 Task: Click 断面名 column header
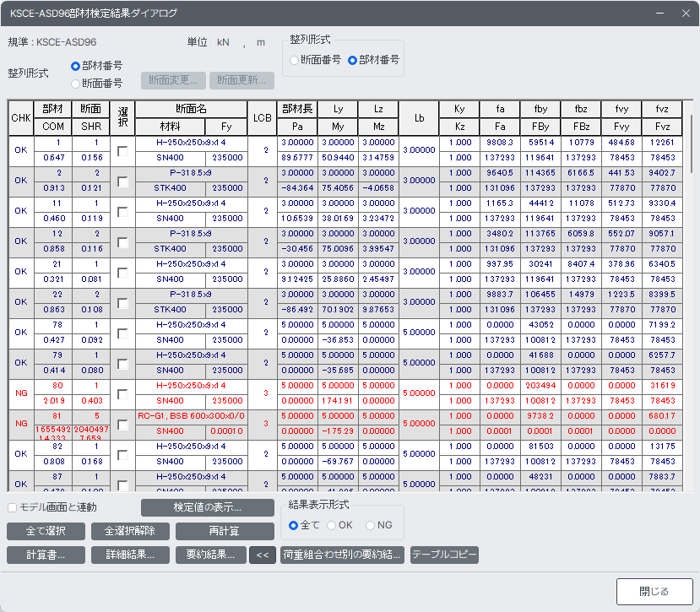(x=191, y=109)
